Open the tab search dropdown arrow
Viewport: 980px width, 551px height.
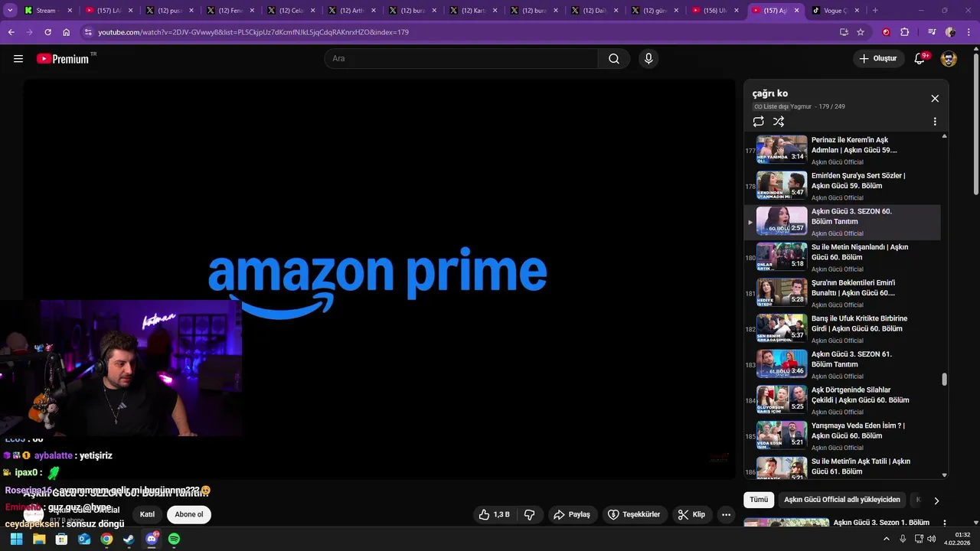coord(10,11)
